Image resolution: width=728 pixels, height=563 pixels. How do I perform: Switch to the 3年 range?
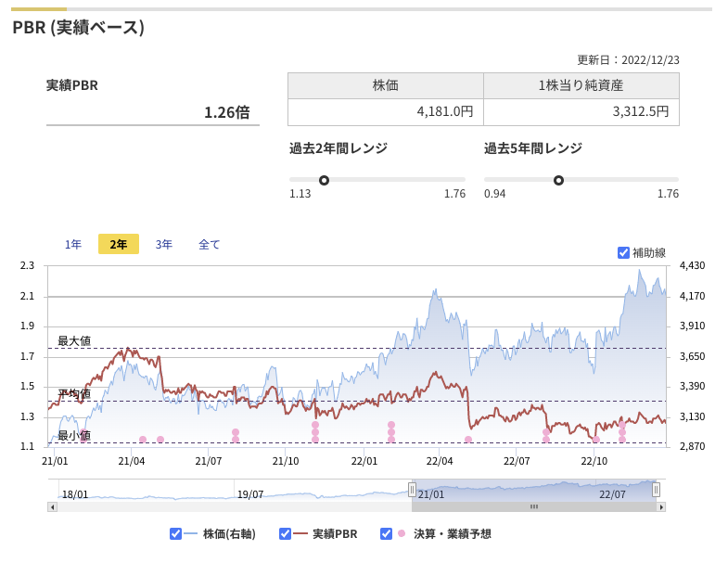coord(164,244)
